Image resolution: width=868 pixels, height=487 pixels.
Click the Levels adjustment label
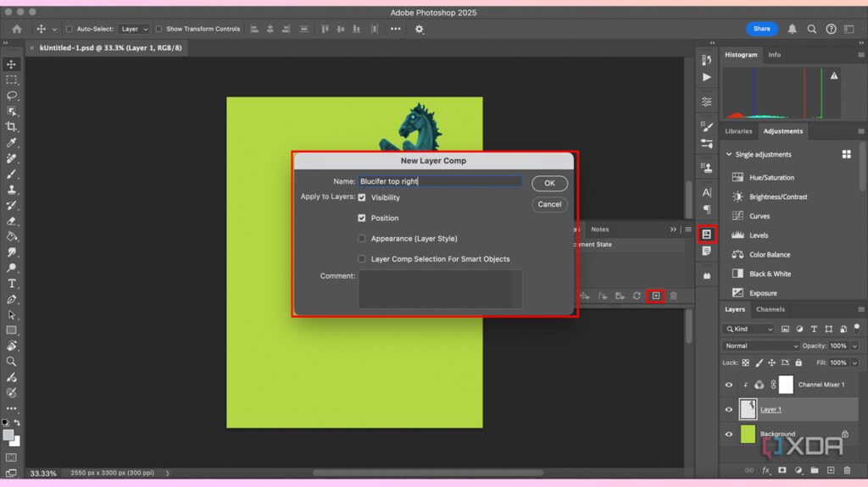point(759,235)
